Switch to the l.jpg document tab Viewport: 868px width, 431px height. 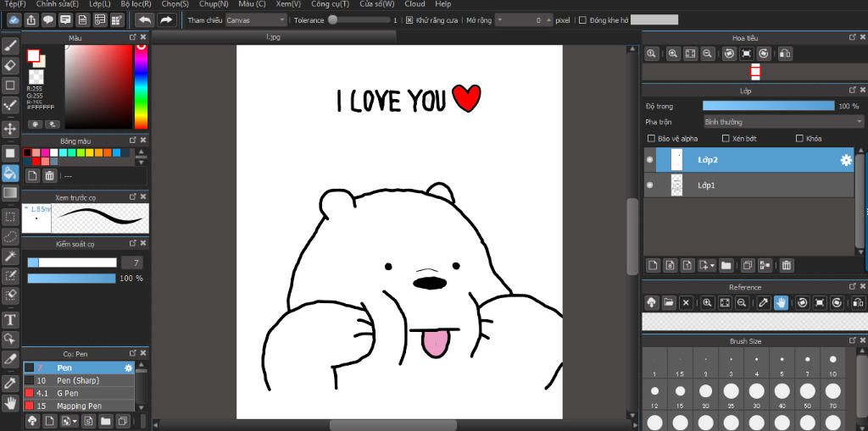click(274, 37)
